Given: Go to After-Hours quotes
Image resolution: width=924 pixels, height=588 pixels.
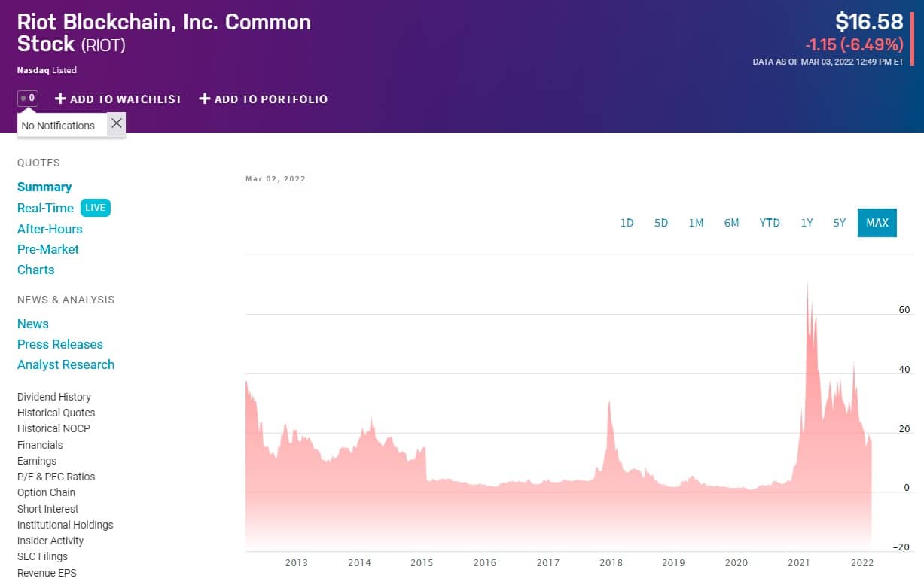Looking at the screenshot, I should point(50,229).
